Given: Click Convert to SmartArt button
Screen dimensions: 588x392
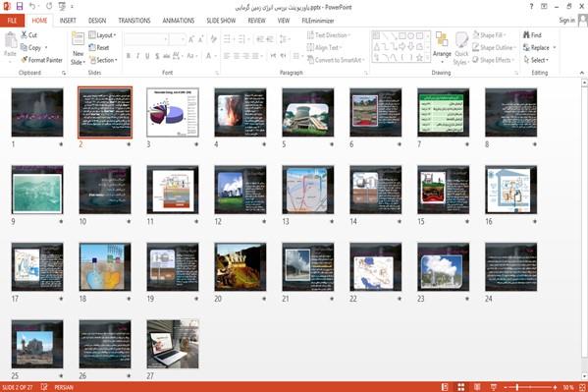Looking at the screenshot, I should [336, 60].
